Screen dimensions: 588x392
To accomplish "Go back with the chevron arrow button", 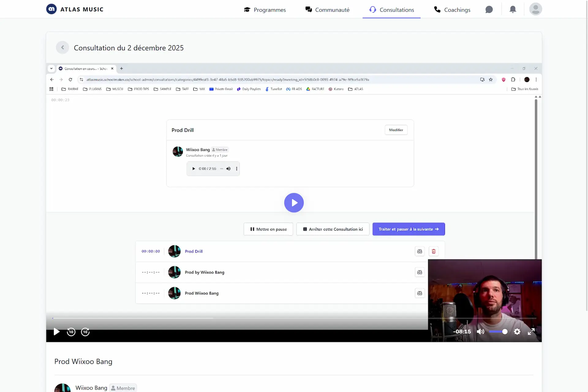I will 62,47.
